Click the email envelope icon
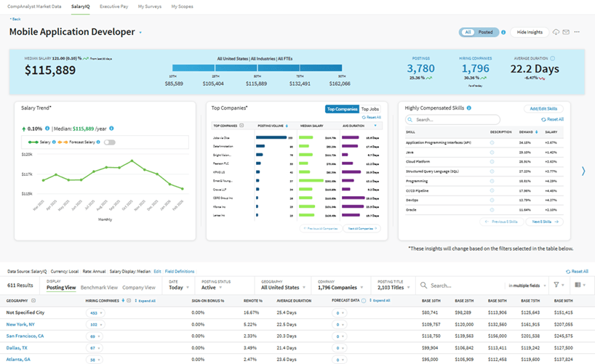Viewport: 595px width, 364px height. pos(566,32)
